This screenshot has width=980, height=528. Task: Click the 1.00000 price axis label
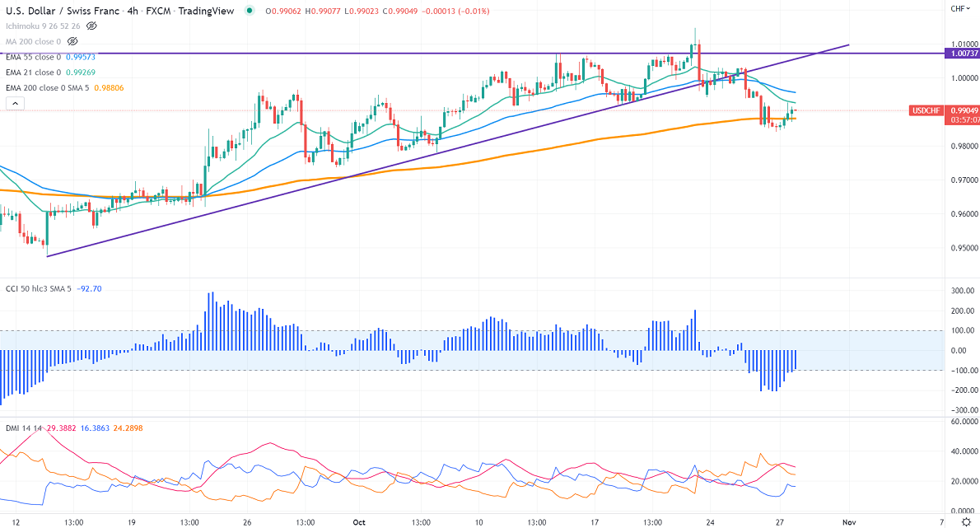click(964, 78)
